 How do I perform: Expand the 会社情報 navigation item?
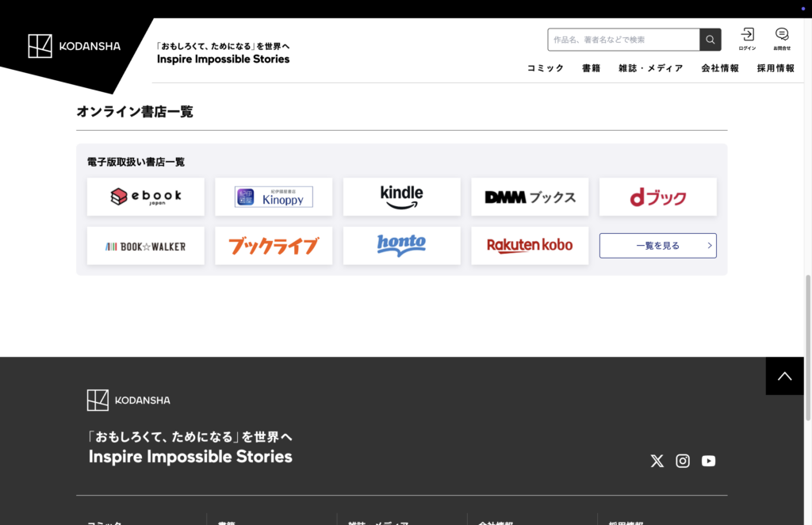(x=719, y=68)
